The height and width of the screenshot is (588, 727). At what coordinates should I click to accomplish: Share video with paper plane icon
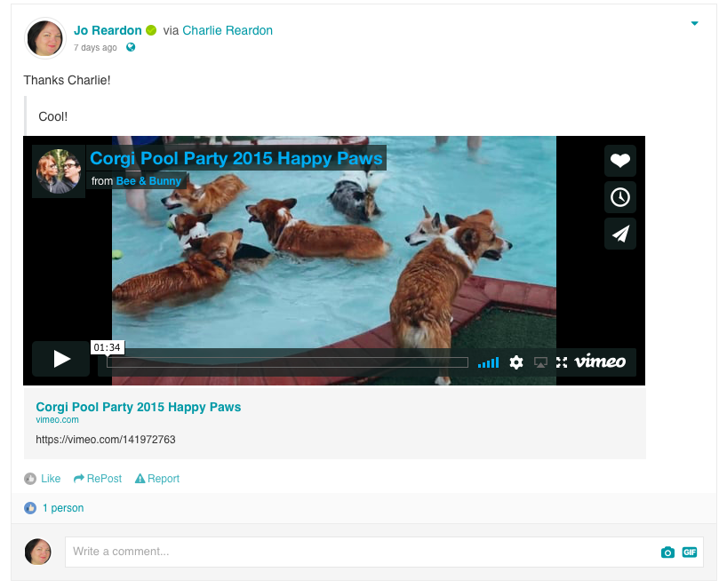[x=619, y=234]
